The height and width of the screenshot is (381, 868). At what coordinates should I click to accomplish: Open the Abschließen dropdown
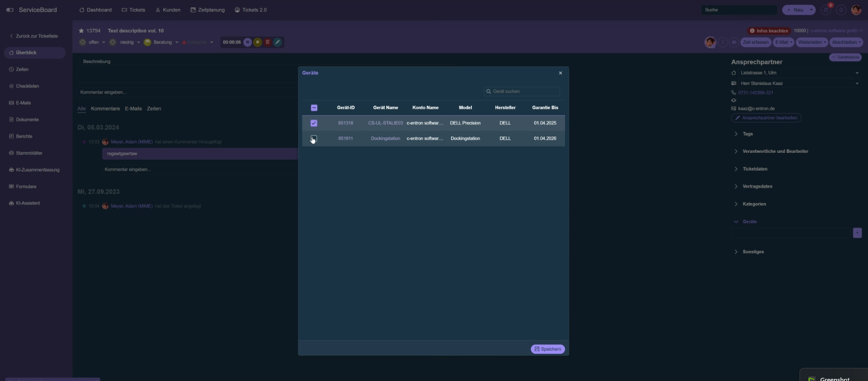point(846,42)
